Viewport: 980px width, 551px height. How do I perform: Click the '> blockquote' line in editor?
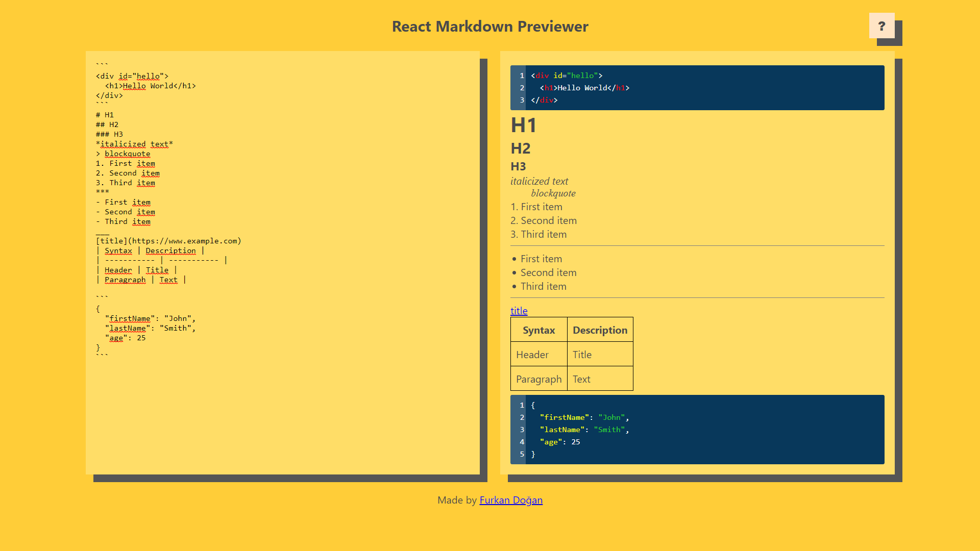click(123, 154)
